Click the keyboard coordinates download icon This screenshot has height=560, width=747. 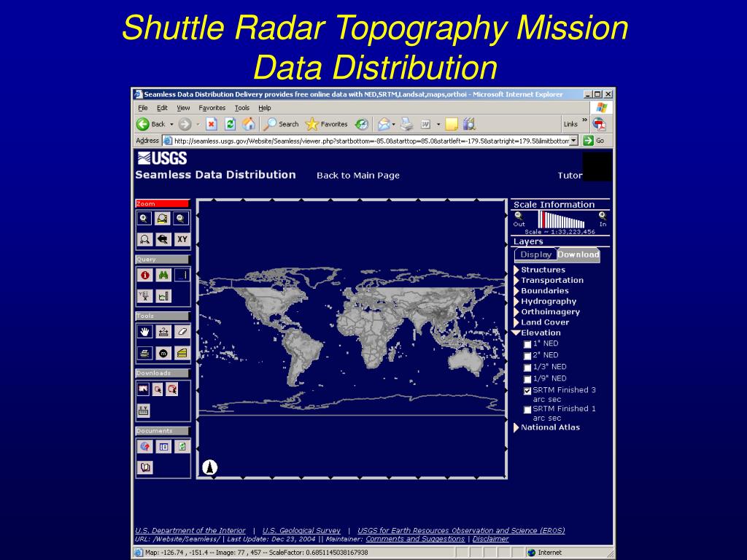click(143, 410)
